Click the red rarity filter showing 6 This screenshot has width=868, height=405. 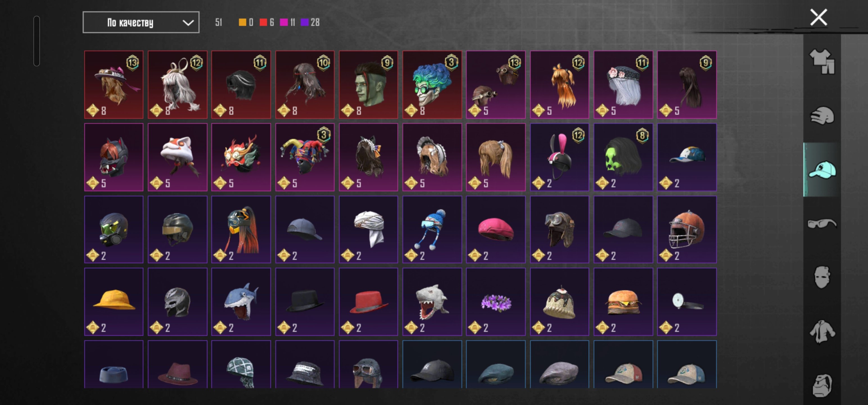tap(266, 22)
